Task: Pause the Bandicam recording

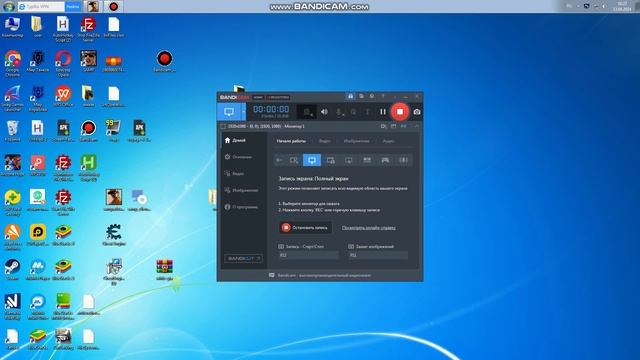Action: coord(382,111)
